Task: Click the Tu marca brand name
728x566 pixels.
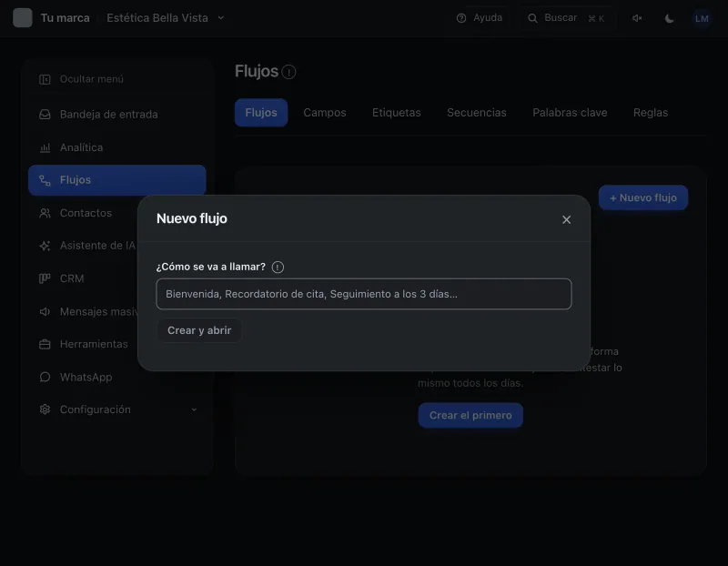Action: click(65, 18)
